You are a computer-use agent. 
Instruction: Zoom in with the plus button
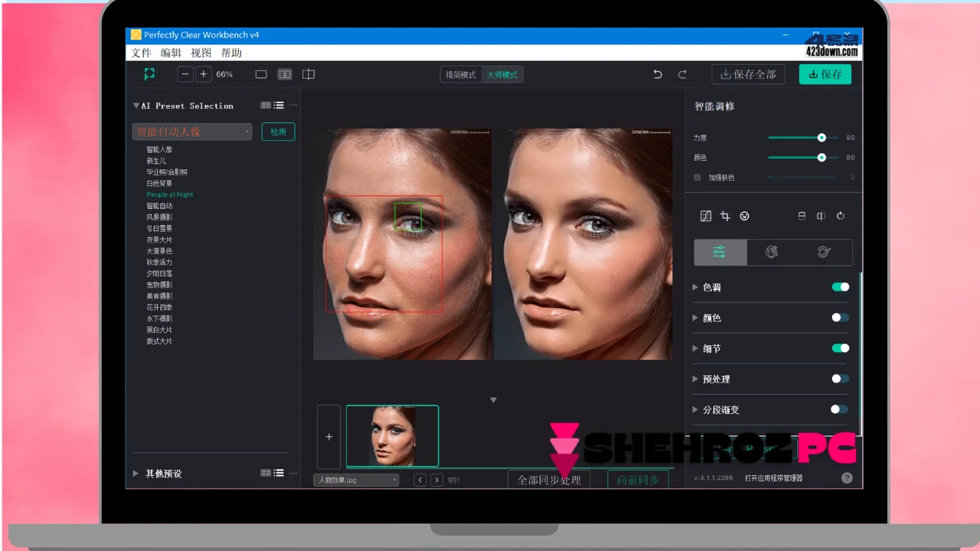coord(203,74)
